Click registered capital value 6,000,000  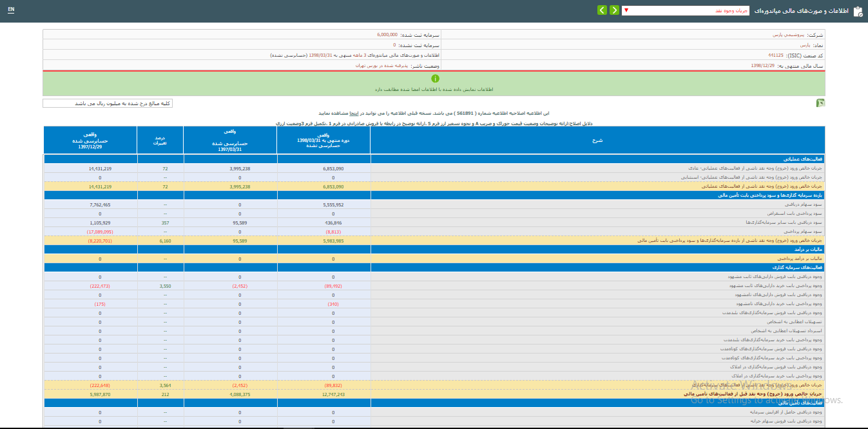[x=387, y=35]
